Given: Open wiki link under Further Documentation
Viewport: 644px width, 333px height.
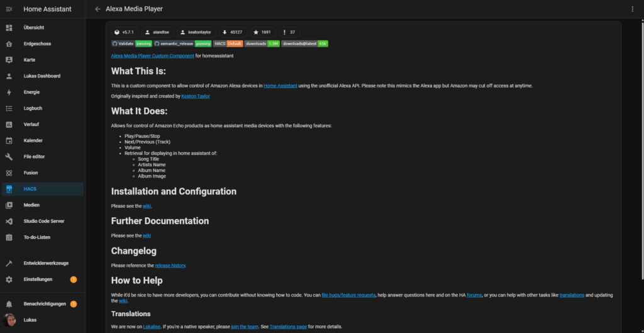Looking at the screenshot, I should 147,235.
